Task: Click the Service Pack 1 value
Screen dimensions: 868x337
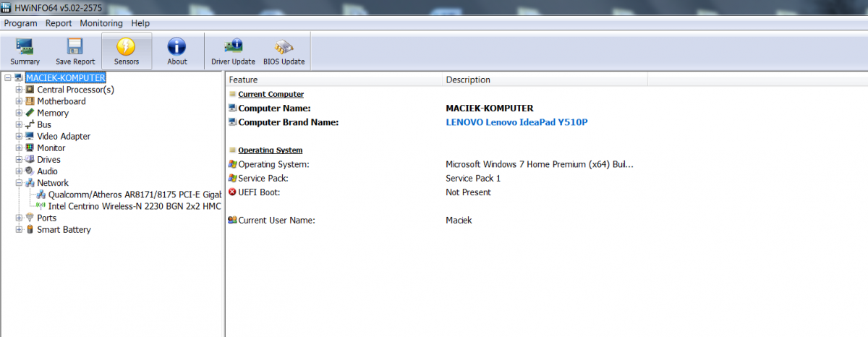Action: click(x=473, y=178)
